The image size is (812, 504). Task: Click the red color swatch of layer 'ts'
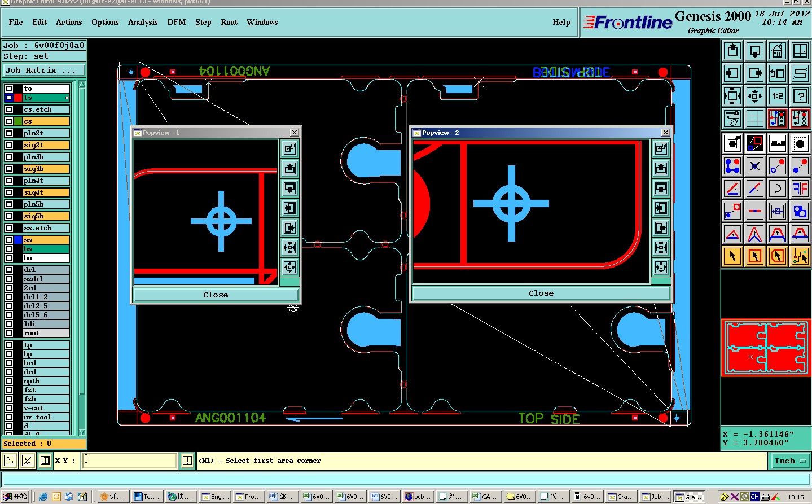[18, 98]
